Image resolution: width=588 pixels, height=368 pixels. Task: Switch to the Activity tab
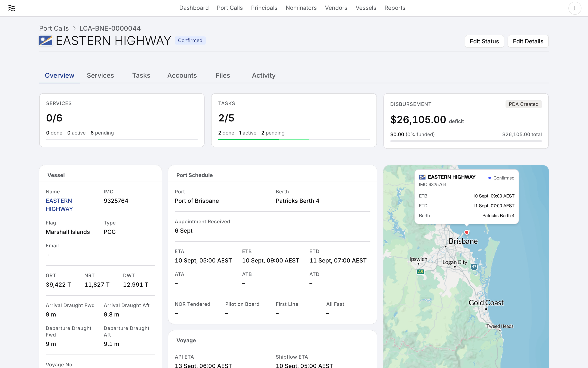(x=264, y=75)
